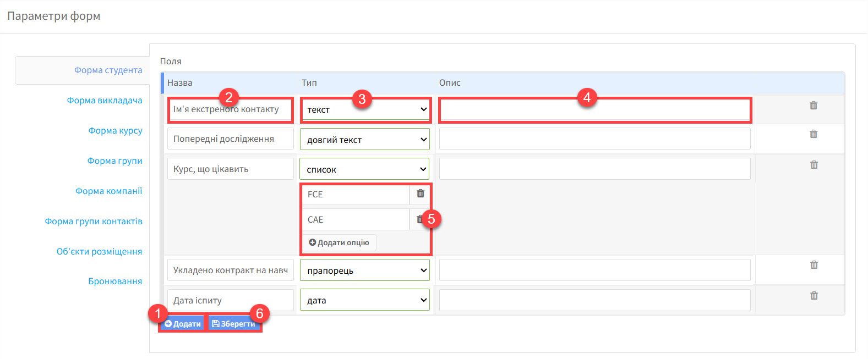The image size is (868, 359).
Task: Switch to Форма викладача tab
Action: (105, 101)
